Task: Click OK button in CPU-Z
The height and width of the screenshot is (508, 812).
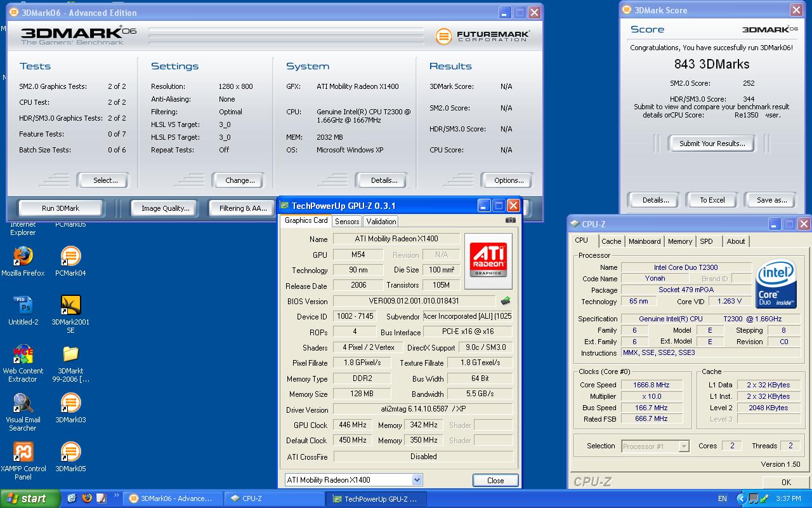Action: coord(786,483)
